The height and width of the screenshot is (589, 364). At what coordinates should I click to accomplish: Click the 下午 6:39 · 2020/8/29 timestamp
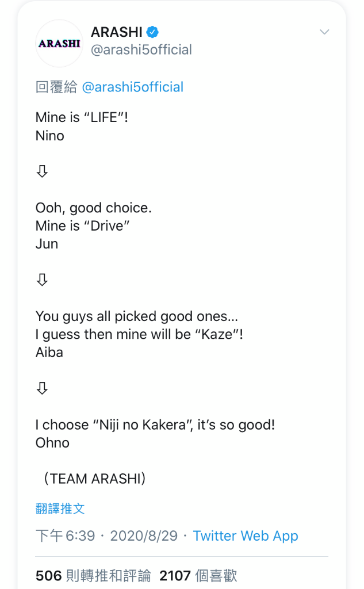(107, 536)
